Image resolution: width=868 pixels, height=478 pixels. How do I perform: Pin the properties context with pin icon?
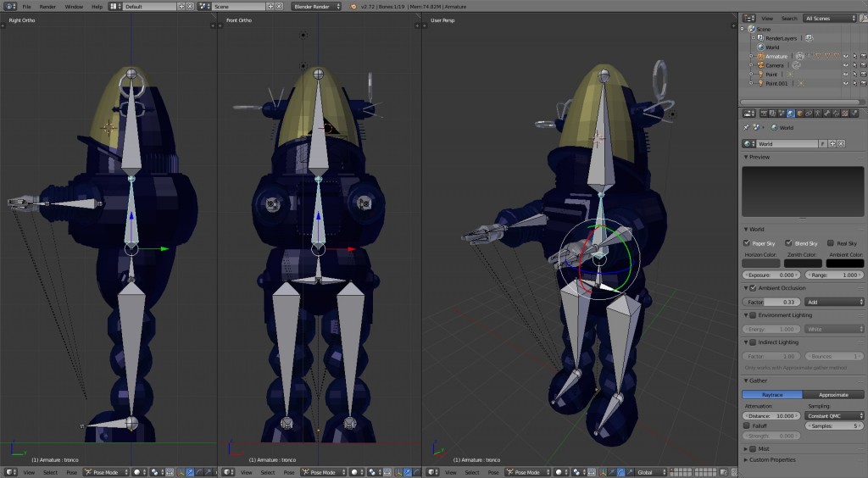pos(747,127)
